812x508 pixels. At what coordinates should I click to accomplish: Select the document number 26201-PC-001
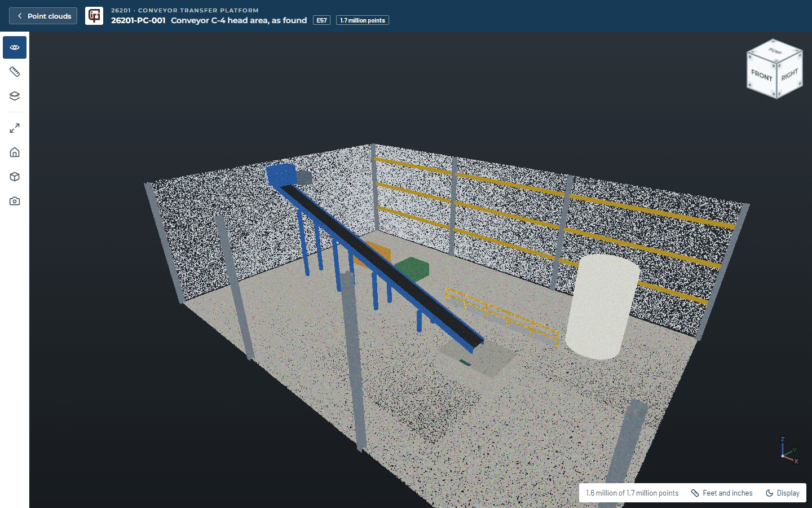coord(138,20)
